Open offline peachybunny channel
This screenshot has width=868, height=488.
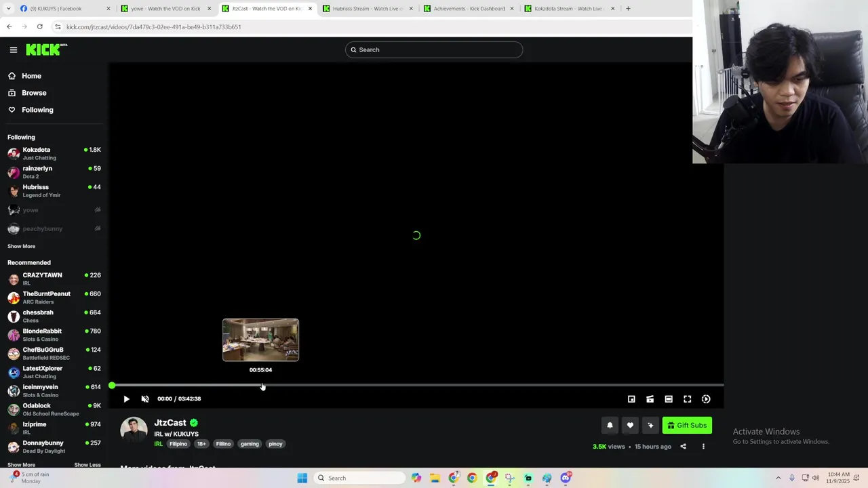tap(54, 228)
